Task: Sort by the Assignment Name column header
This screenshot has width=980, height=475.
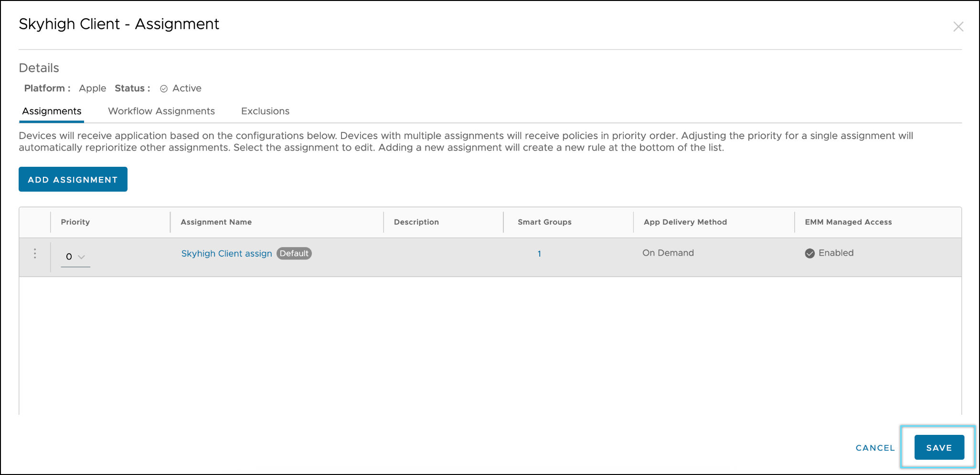Action: pyautogui.click(x=216, y=222)
